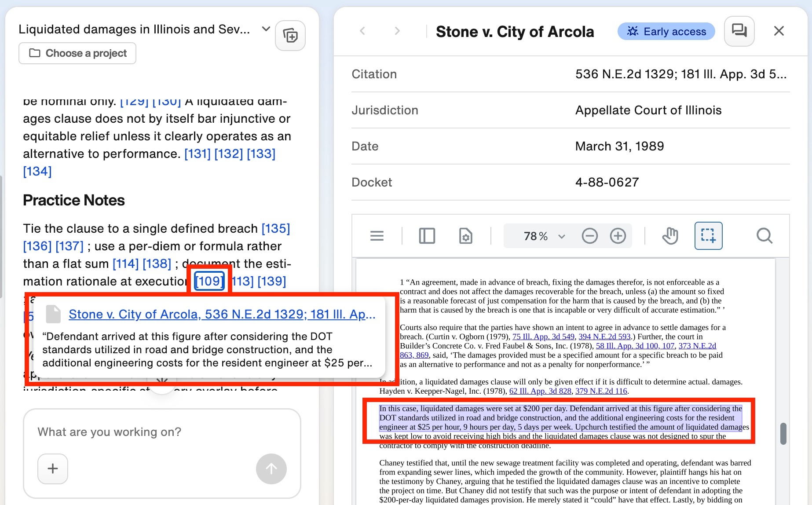Screen dimensions: 812x505
Task: Click the Choose a project button
Action: click(x=77, y=53)
